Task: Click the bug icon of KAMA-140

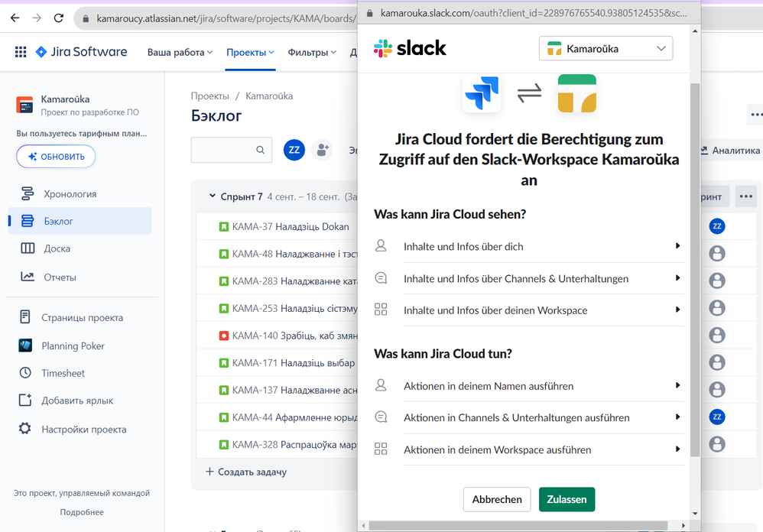Action: (224, 336)
